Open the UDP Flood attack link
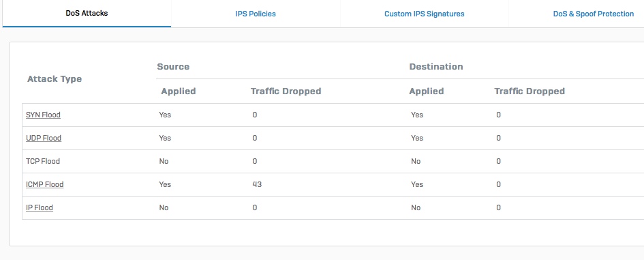Screen dimensions: 644x260 coord(44,138)
